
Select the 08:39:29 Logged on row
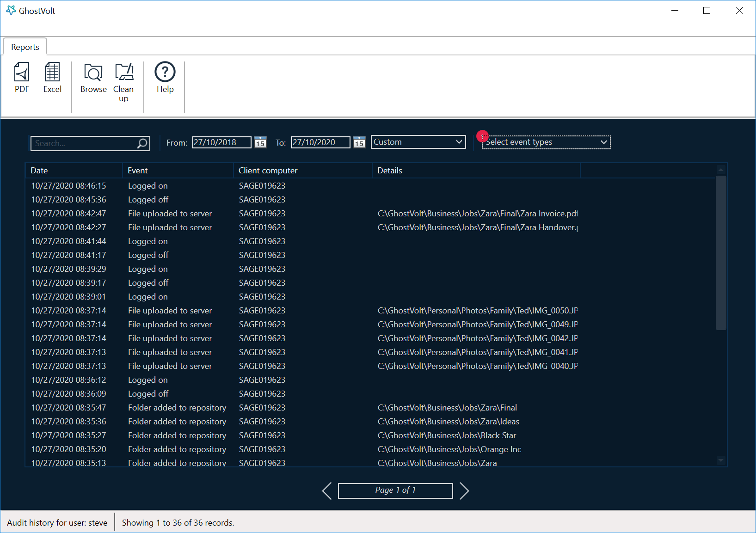pos(370,269)
